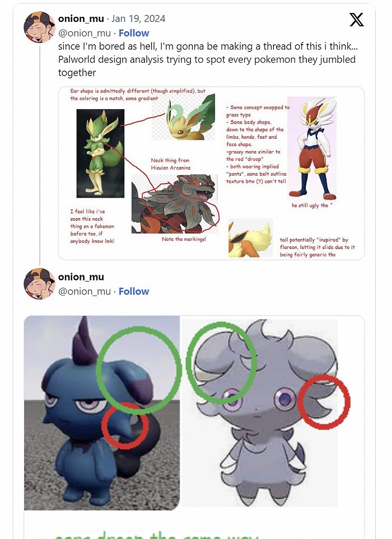392x539 pixels.
Task: Open onion_mu display name in first tweet
Action: [81, 18]
